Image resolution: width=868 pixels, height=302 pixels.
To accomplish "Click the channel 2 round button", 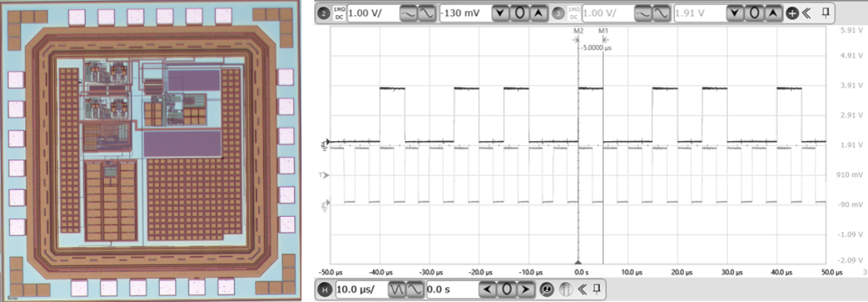I will click(324, 13).
